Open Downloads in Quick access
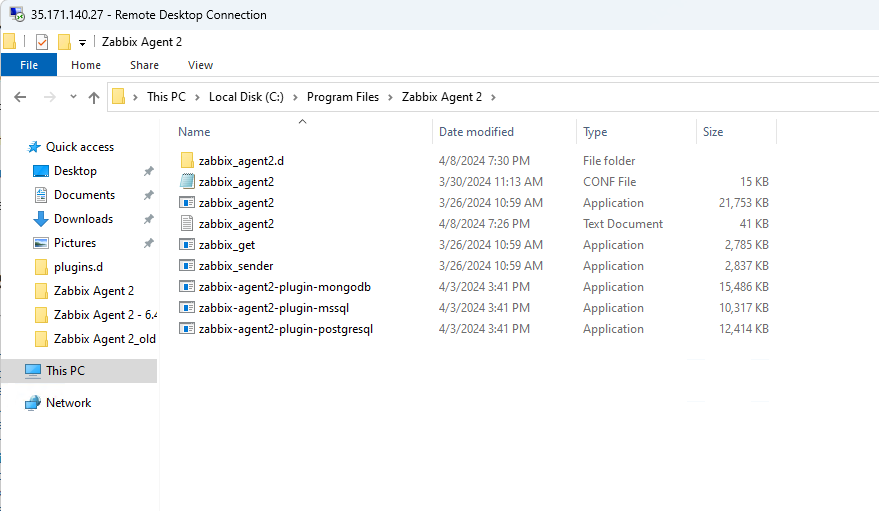Viewport: 879px width, 511px height. [x=83, y=219]
